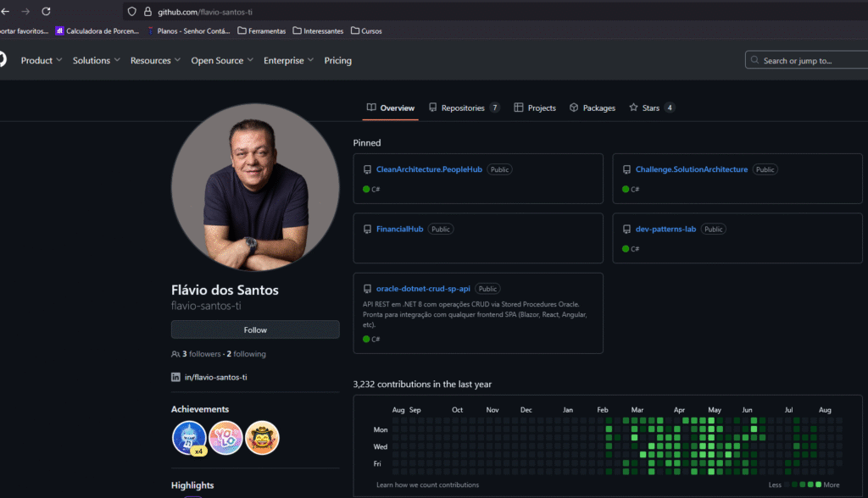
Task: Click the Pricing menu link
Action: pyautogui.click(x=337, y=60)
